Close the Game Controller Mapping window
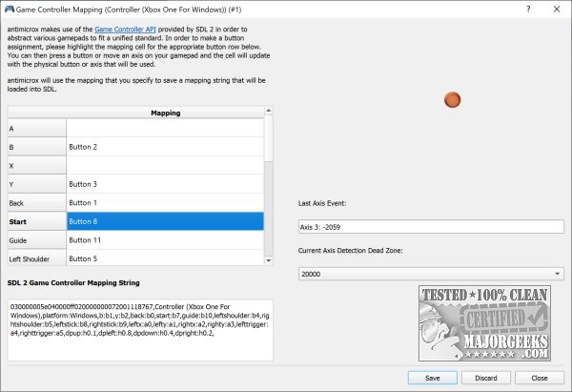The width and height of the screenshot is (572, 392). 557,10
